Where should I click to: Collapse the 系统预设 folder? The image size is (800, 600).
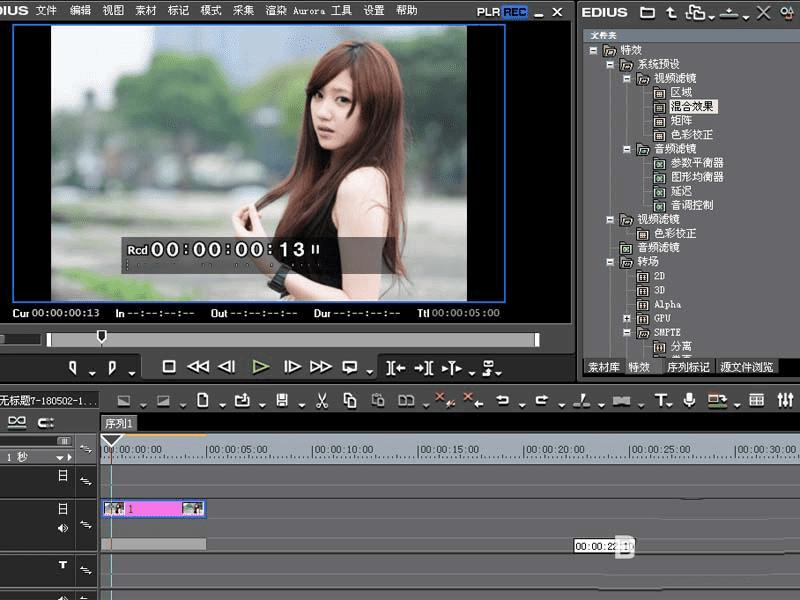pos(610,64)
